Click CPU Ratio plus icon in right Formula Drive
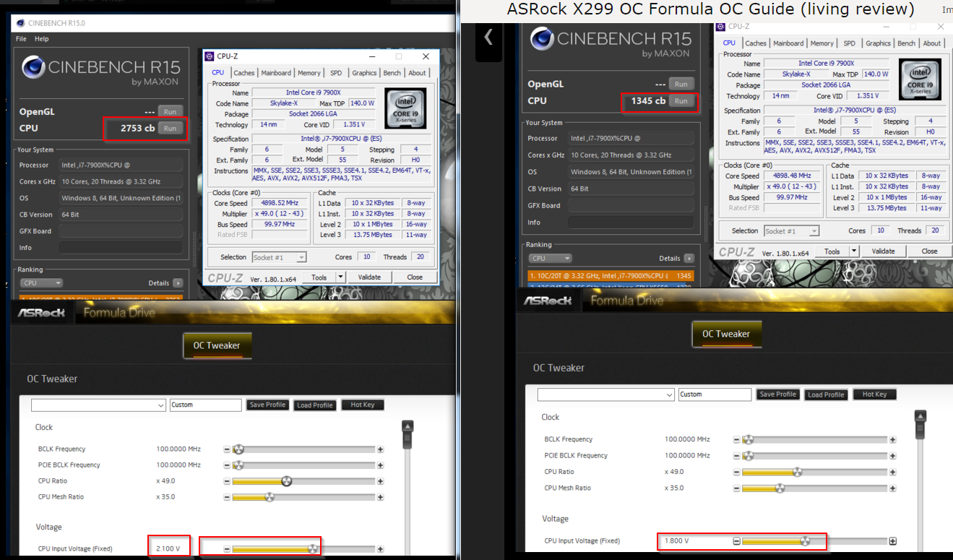 [892, 472]
